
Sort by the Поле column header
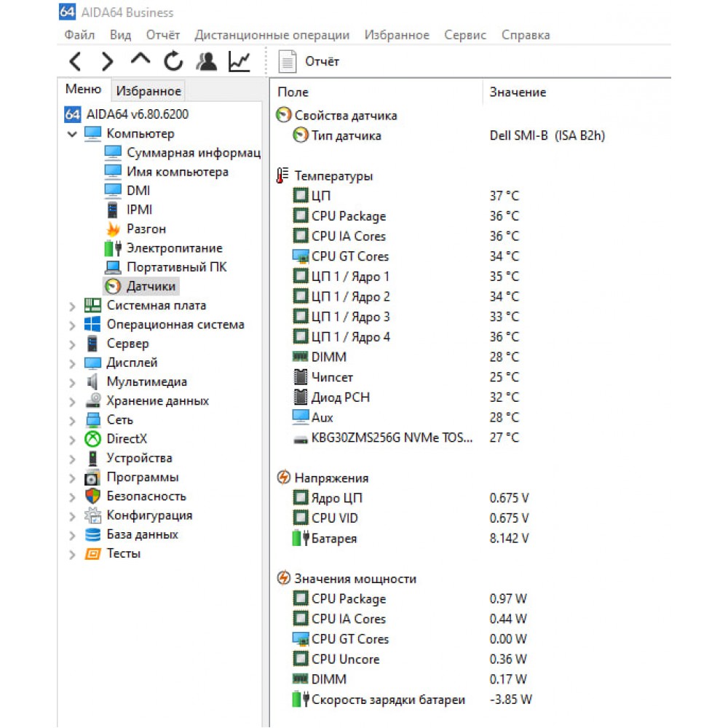pyautogui.click(x=293, y=92)
